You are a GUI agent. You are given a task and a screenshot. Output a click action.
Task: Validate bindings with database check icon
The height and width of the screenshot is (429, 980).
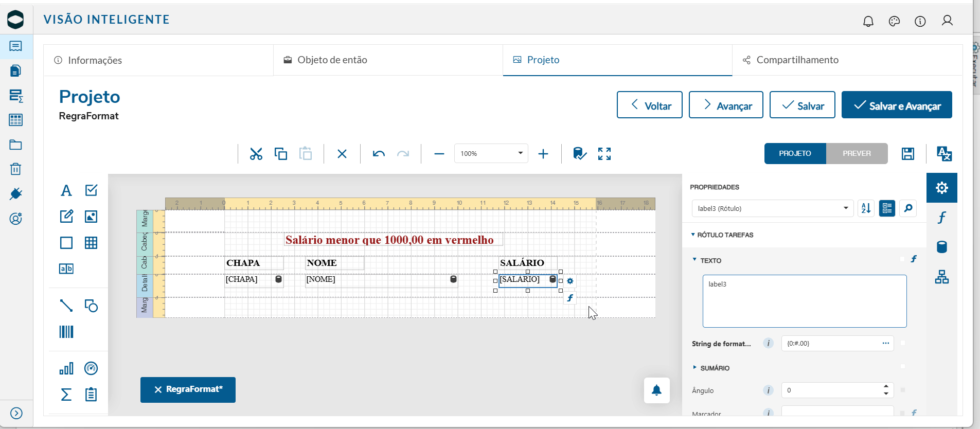tap(580, 154)
